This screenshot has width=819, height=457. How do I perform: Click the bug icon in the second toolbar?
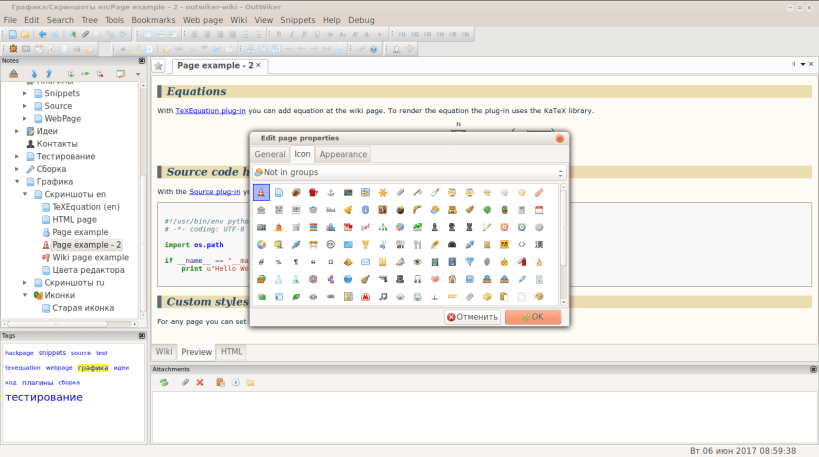click(13, 49)
